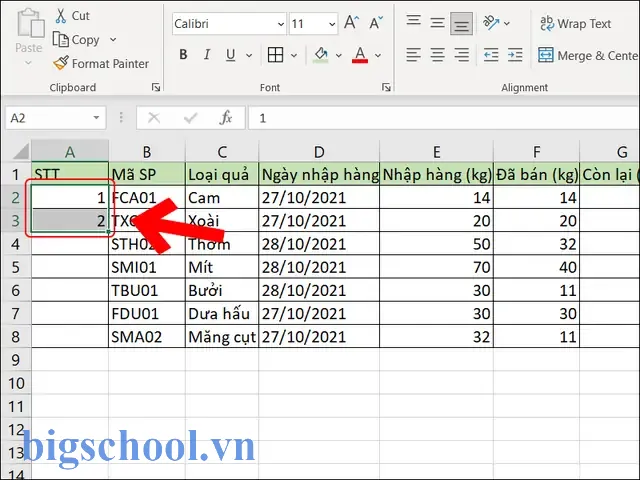Select column F header

tap(537, 151)
